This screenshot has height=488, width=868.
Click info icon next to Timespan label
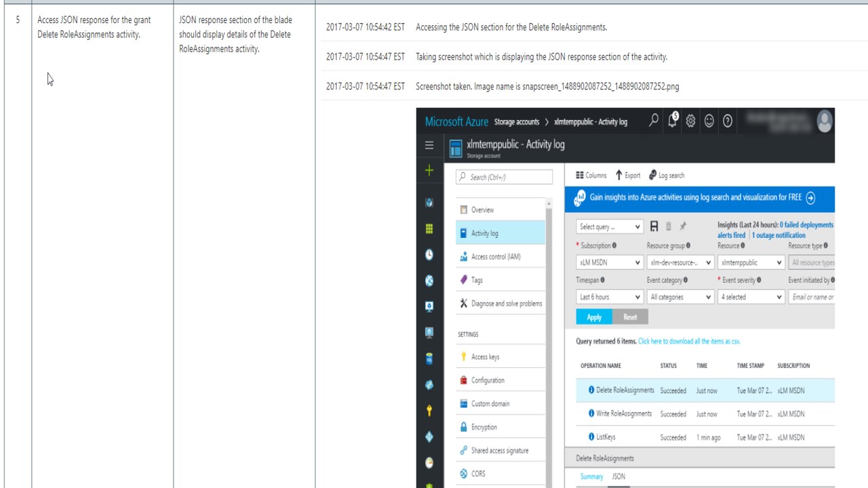tap(602, 280)
